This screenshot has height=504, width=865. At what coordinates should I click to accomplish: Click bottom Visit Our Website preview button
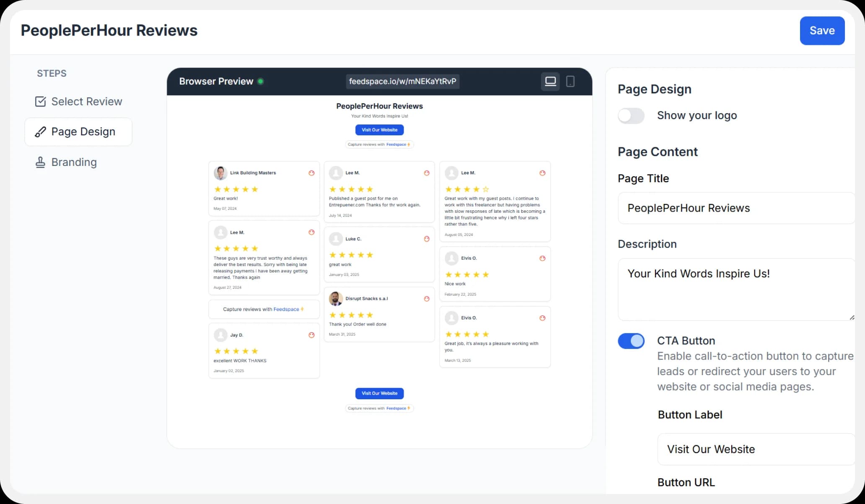coord(379,393)
